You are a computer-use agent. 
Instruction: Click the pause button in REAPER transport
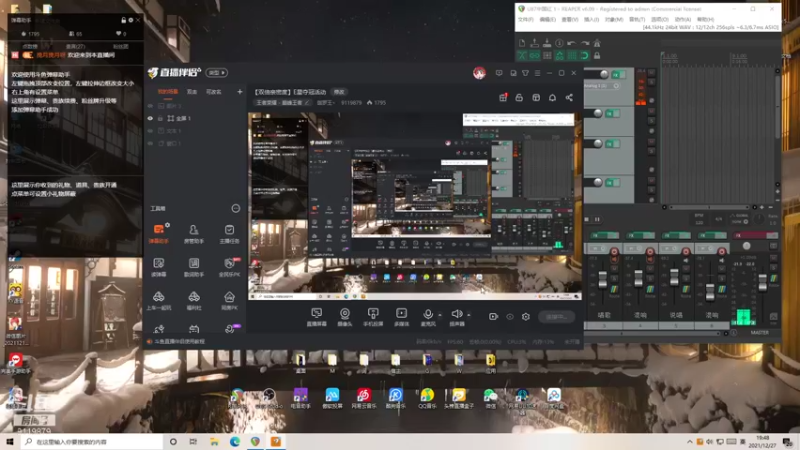pyautogui.click(x=597, y=219)
